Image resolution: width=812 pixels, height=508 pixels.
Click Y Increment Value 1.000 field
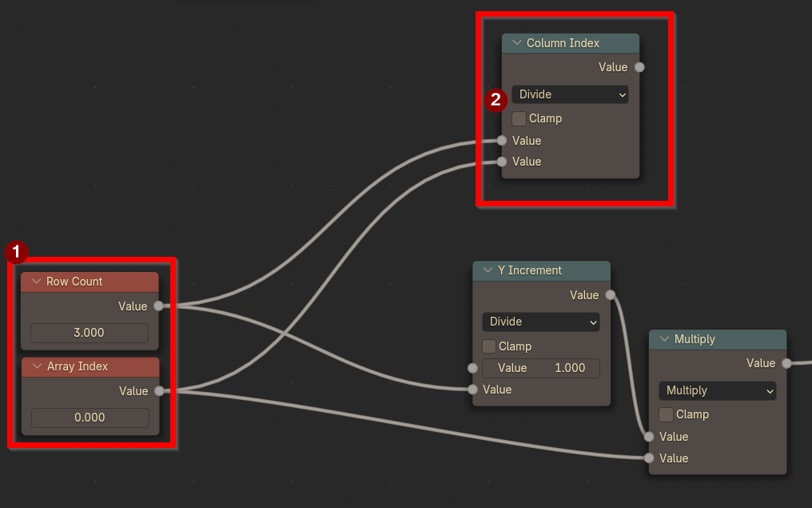pyautogui.click(x=540, y=368)
